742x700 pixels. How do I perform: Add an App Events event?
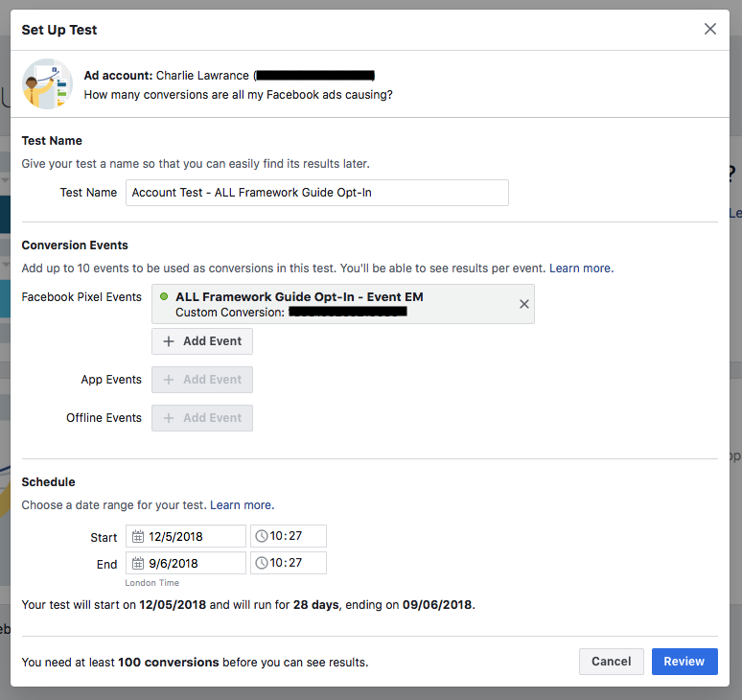pyautogui.click(x=202, y=380)
